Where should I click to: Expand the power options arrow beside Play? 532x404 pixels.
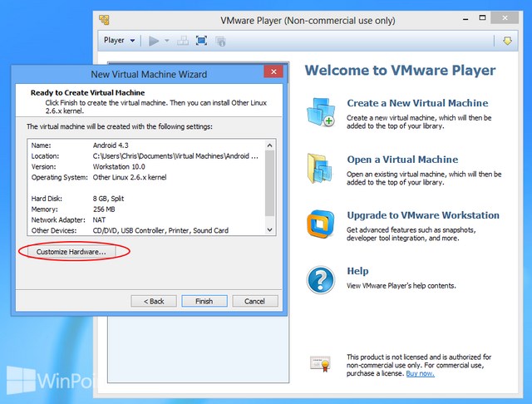click(x=167, y=41)
